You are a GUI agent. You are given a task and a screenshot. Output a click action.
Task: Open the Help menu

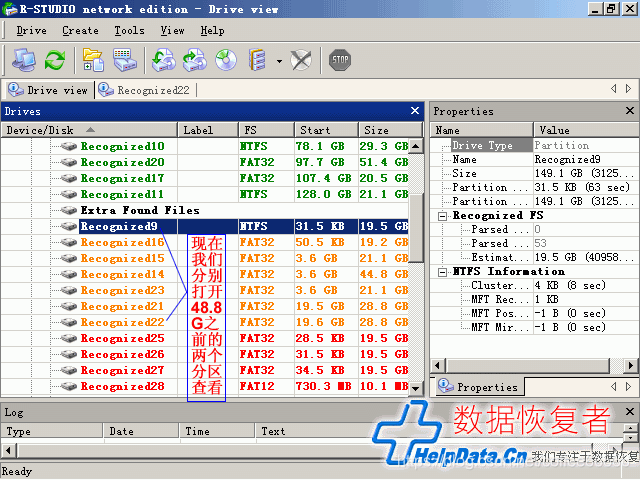(x=212, y=31)
